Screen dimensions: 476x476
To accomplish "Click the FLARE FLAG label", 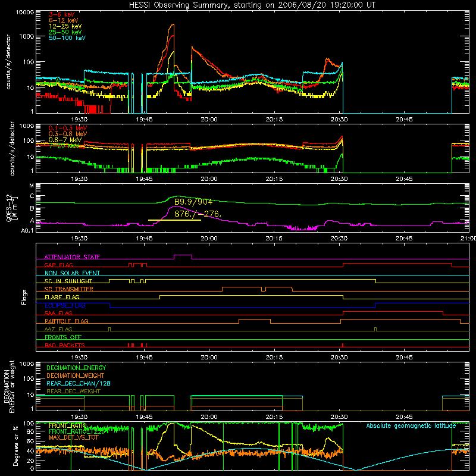I will coord(62,297).
